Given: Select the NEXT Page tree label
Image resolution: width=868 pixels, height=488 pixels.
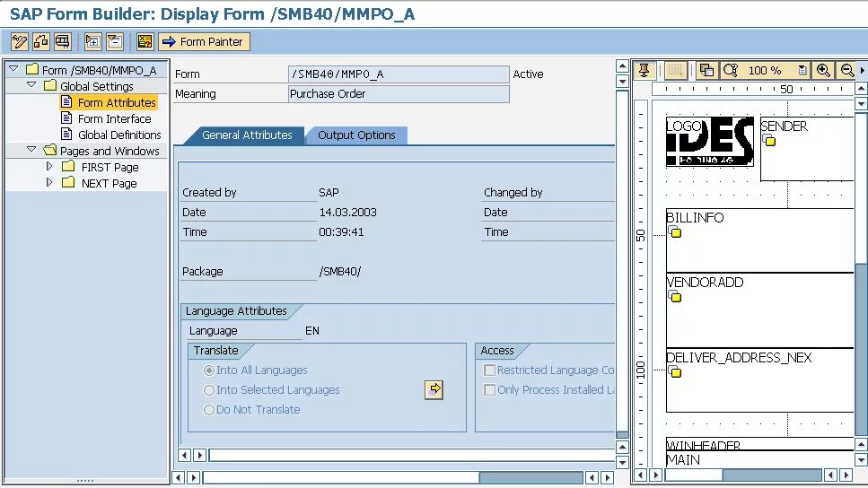Looking at the screenshot, I should click(x=109, y=183).
